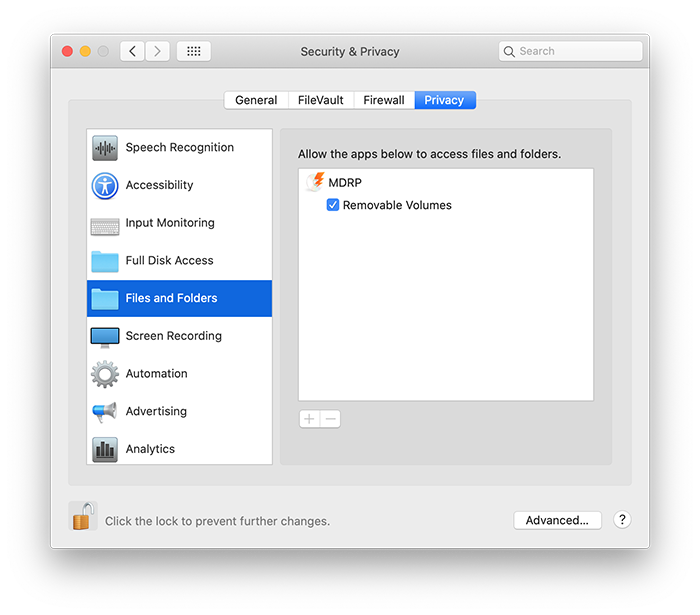This screenshot has width=700, height=615.
Task: Click the Removable Volumes label text
Action: [397, 205]
